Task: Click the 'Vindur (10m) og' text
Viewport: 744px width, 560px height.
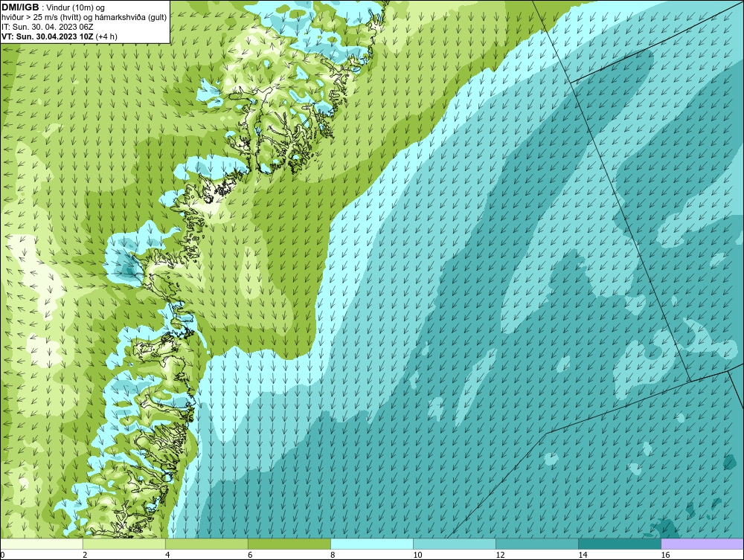Action: click(77, 7)
